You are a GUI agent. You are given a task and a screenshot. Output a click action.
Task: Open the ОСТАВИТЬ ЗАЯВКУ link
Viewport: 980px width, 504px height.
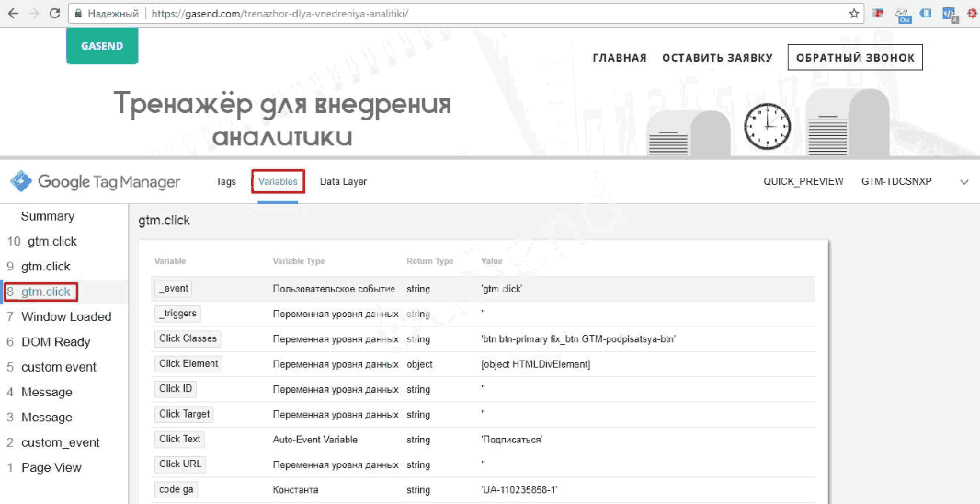[717, 58]
